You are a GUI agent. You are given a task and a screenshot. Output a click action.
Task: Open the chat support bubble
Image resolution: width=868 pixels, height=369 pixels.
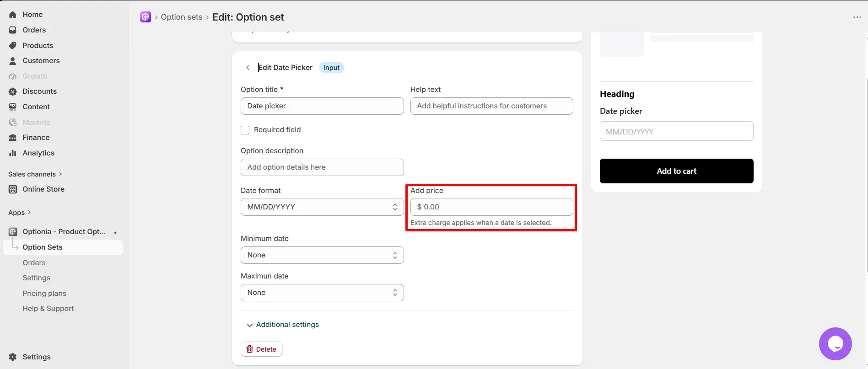click(835, 344)
